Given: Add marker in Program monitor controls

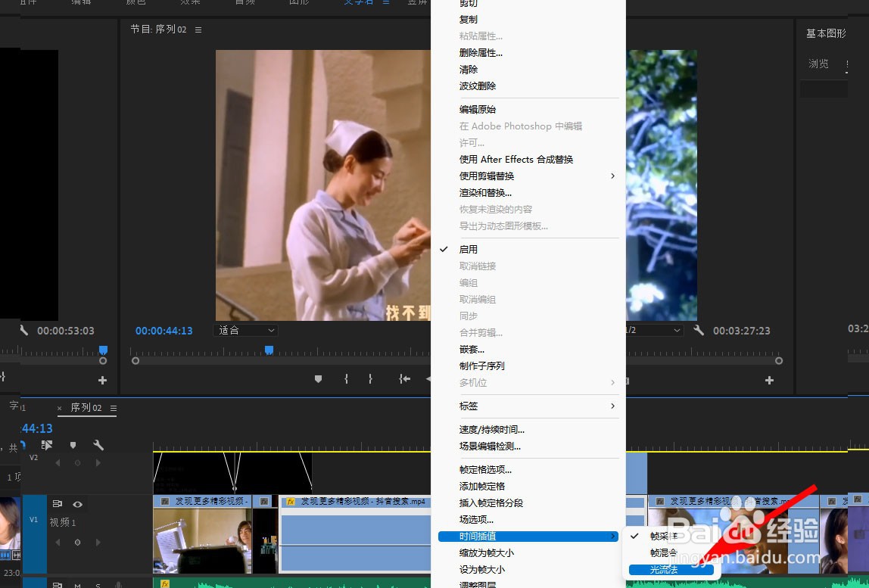Looking at the screenshot, I should pos(318,379).
